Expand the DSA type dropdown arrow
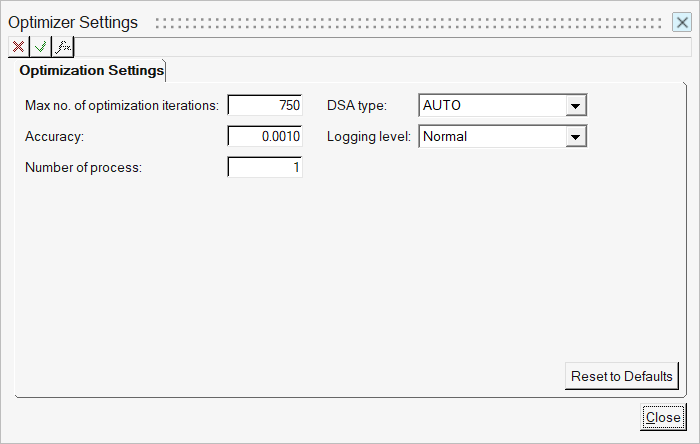This screenshot has width=700, height=444. tap(575, 105)
